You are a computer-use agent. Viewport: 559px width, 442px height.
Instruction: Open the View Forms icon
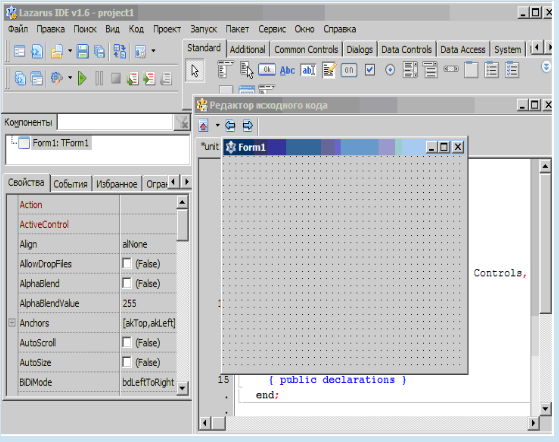coord(37,78)
